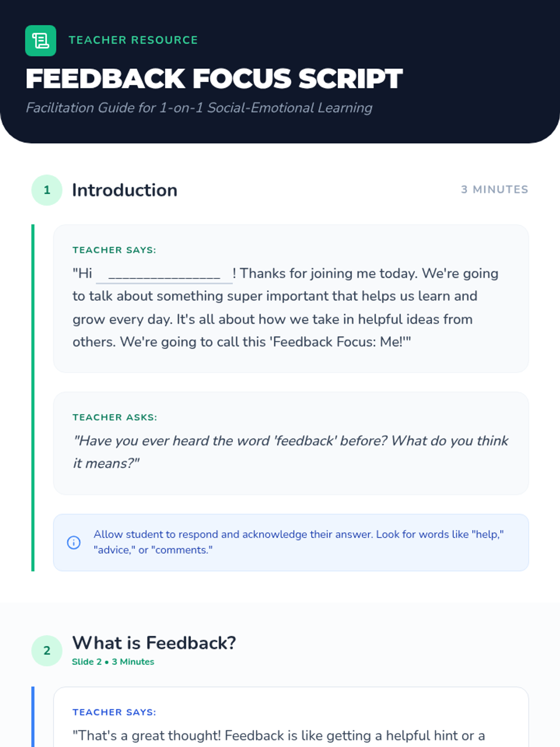Click the Slide 2 • 3 Minutes text

[113, 662]
